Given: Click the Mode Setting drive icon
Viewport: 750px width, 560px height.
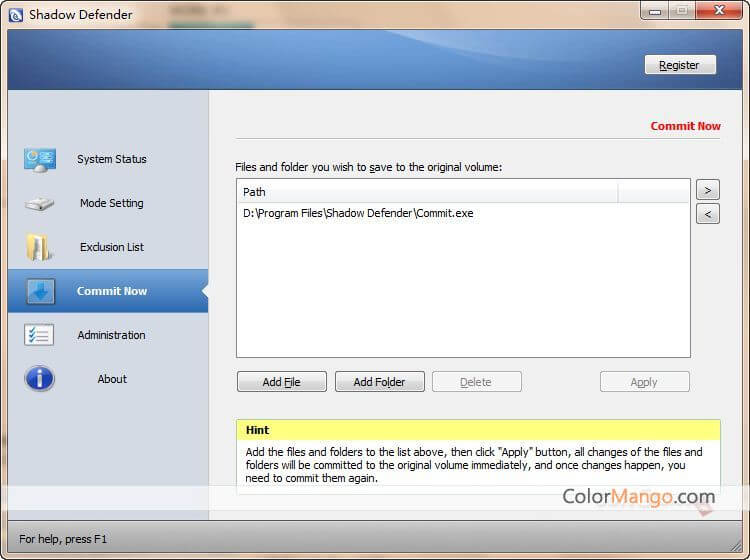Looking at the screenshot, I should coord(40,203).
